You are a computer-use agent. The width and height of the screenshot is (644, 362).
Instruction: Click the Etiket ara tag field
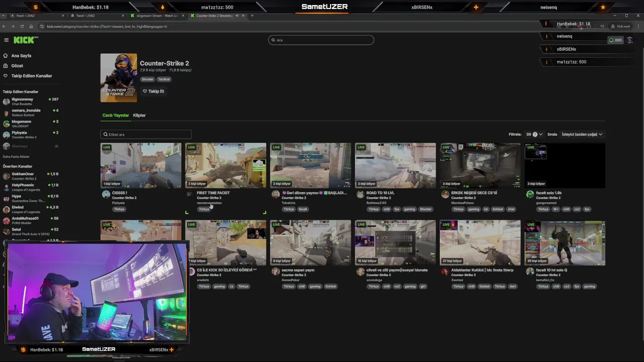pyautogui.click(x=146, y=134)
